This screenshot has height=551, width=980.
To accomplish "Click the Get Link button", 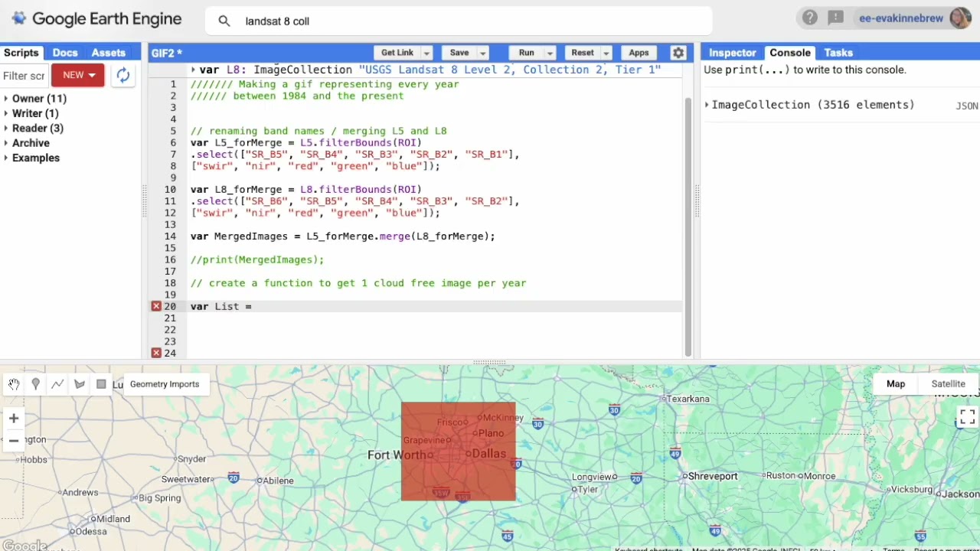I will (x=397, y=53).
